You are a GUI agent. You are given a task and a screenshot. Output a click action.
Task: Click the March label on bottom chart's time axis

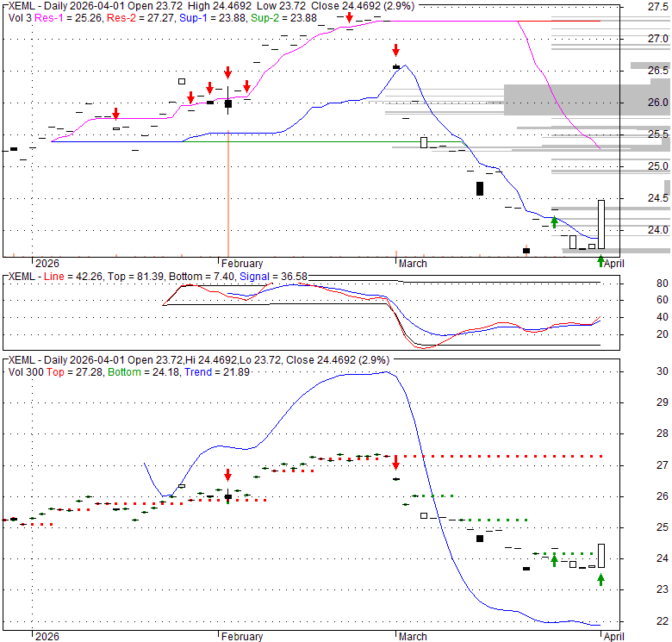pyautogui.click(x=411, y=637)
